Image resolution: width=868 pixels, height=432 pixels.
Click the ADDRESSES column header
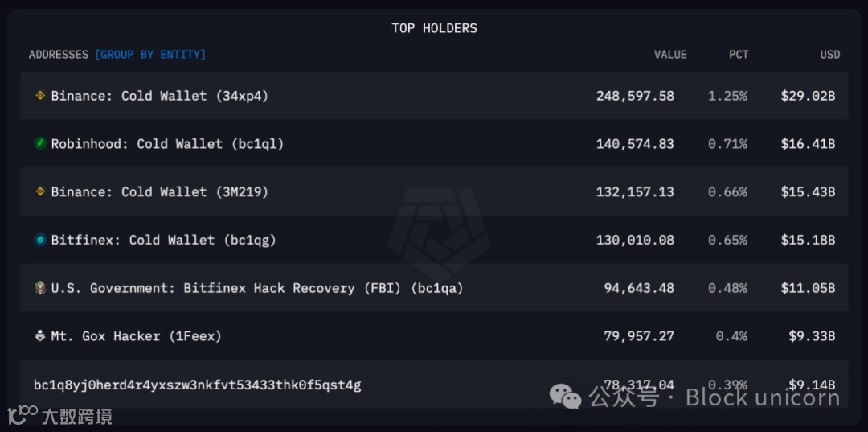click(x=59, y=55)
